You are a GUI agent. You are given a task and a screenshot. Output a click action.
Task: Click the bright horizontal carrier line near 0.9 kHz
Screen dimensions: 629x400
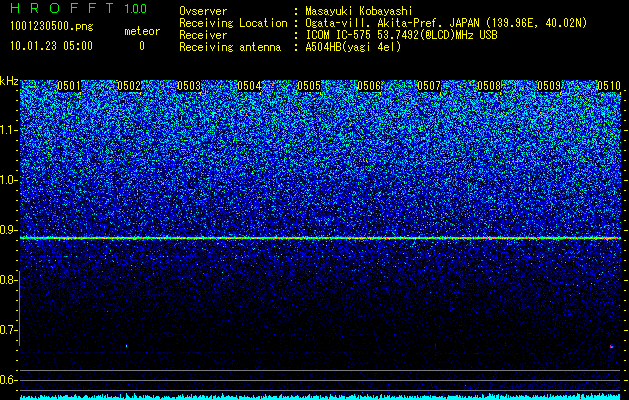321,238
